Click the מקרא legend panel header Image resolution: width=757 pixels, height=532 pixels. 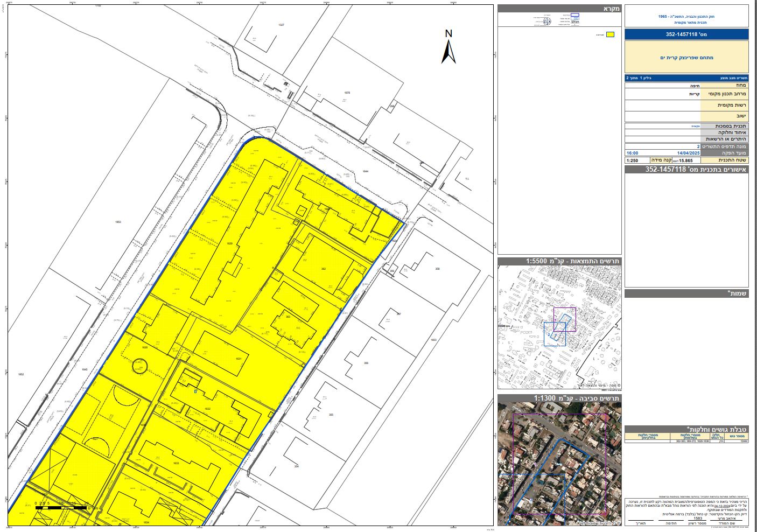pyautogui.click(x=559, y=9)
